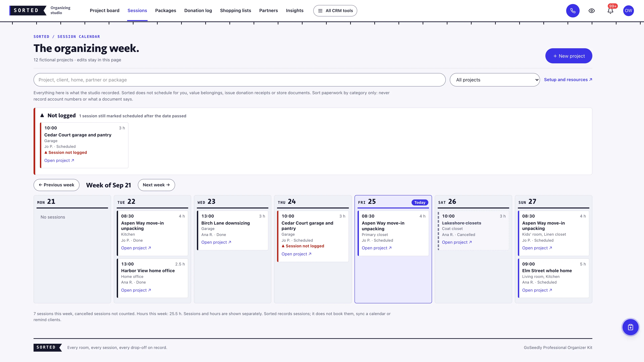
Task: Click the struck-through Lakeshore closets title
Action: 462,223
